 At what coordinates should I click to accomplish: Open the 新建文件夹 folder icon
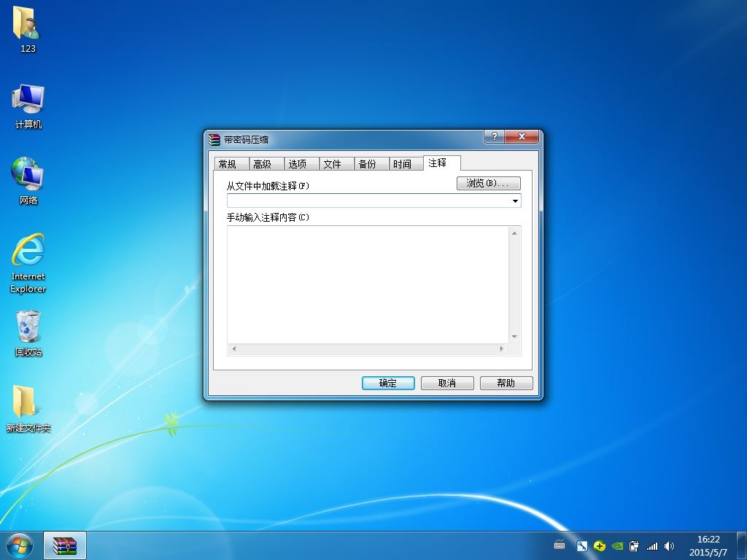click(x=28, y=409)
